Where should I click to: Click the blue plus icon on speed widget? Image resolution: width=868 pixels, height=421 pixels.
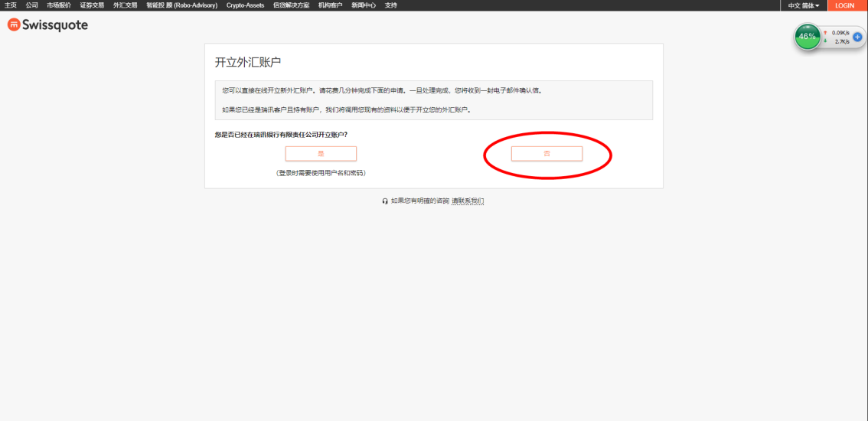[x=857, y=37]
